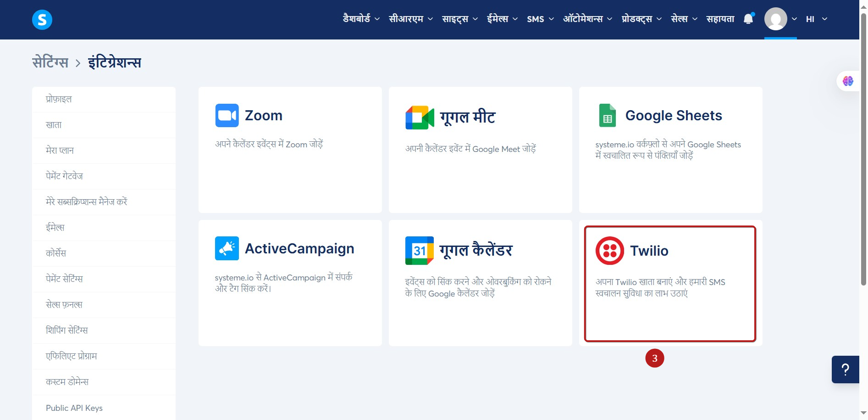
Task: Open the गूगल कैलेंडर integration title
Action: [x=476, y=250]
